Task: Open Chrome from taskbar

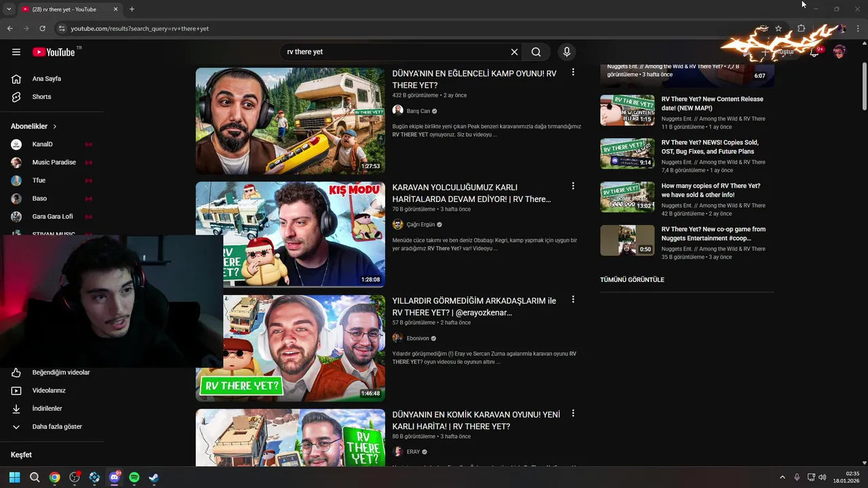Action: 54,477
